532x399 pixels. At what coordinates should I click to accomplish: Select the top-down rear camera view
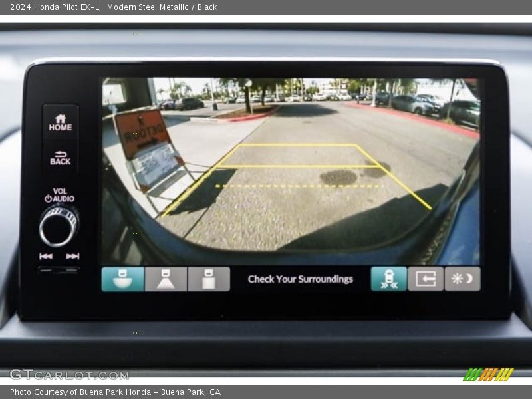209,279
